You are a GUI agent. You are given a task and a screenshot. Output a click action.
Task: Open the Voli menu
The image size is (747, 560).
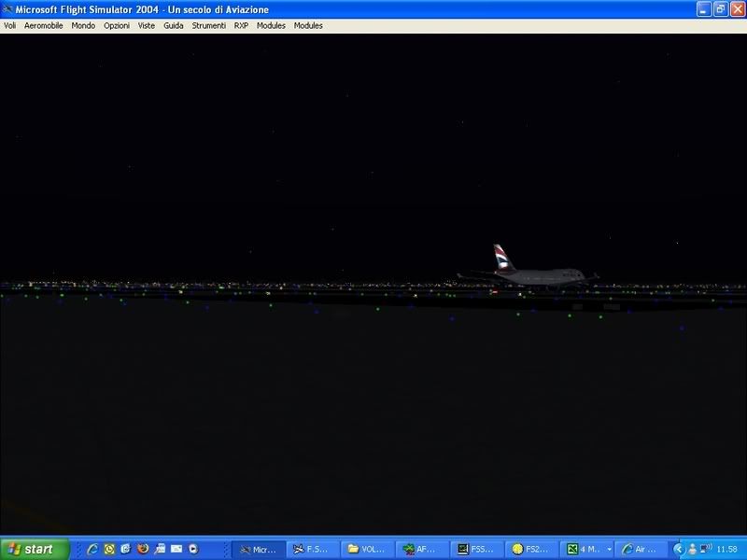pyautogui.click(x=10, y=26)
